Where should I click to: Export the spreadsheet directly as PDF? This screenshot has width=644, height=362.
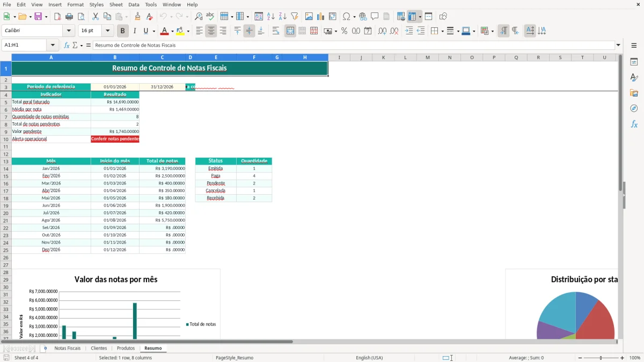pos(57,17)
